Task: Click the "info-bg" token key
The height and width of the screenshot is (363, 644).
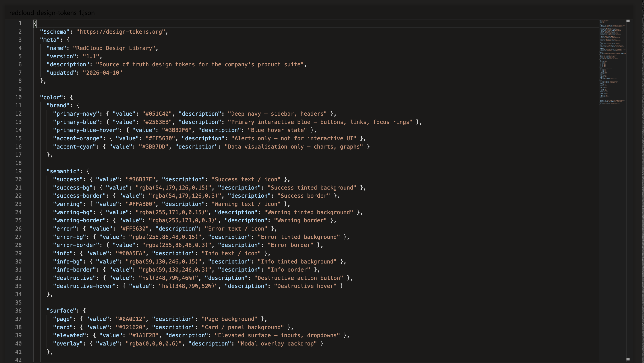Action: point(68,262)
